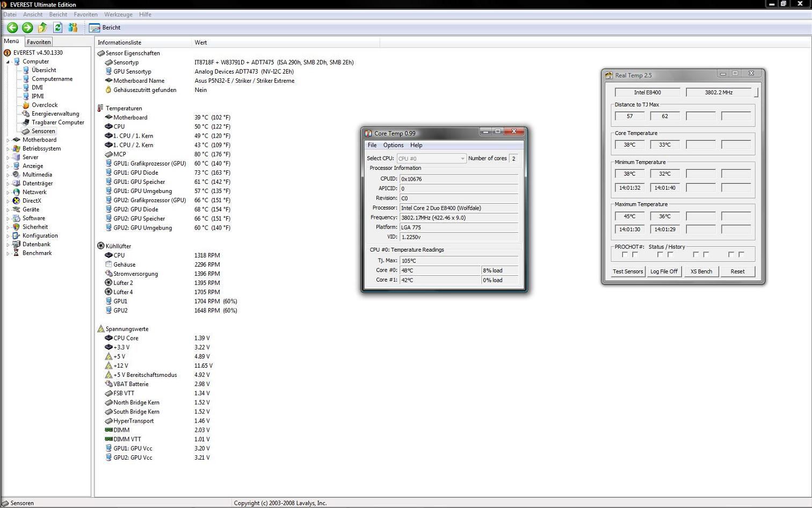Click the XS Bench button
Viewport: 812px width, 508px height.
[x=701, y=271]
